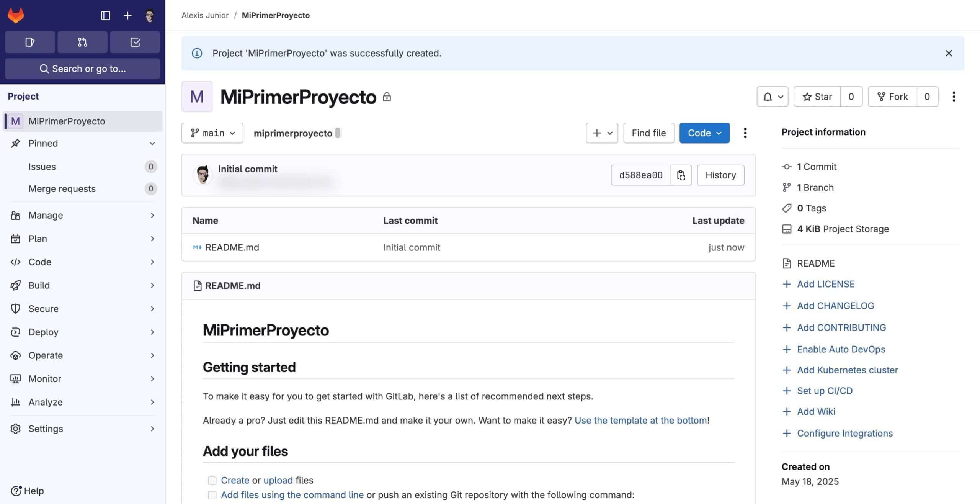This screenshot has width=980, height=504.
Task: Click the Add LICENSE link
Action: point(825,284)
